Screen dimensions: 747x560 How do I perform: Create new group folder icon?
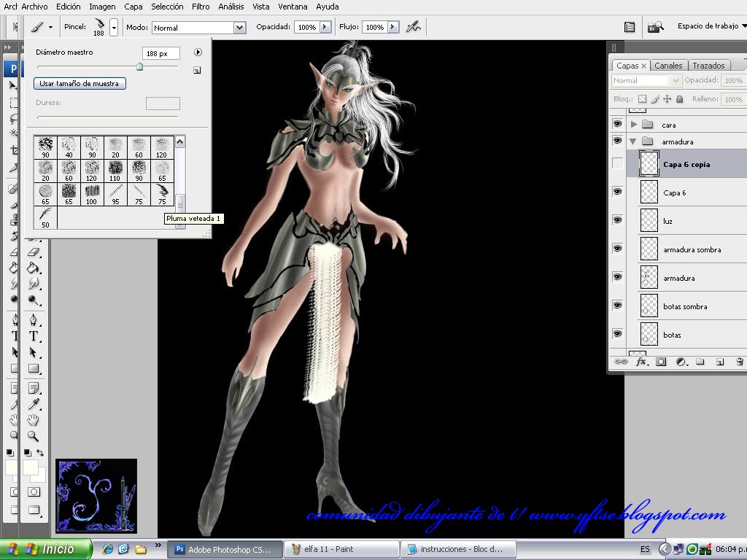click(x=700, y=362)
